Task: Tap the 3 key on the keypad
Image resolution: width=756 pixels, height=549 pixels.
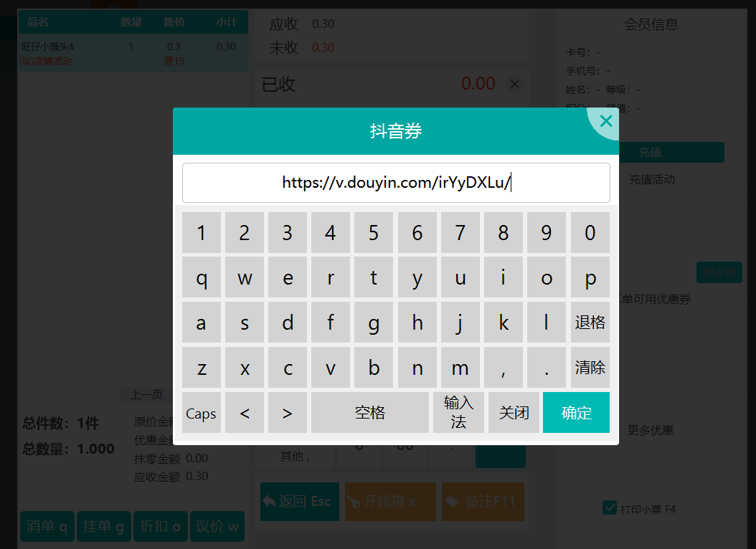Action: 288,233
